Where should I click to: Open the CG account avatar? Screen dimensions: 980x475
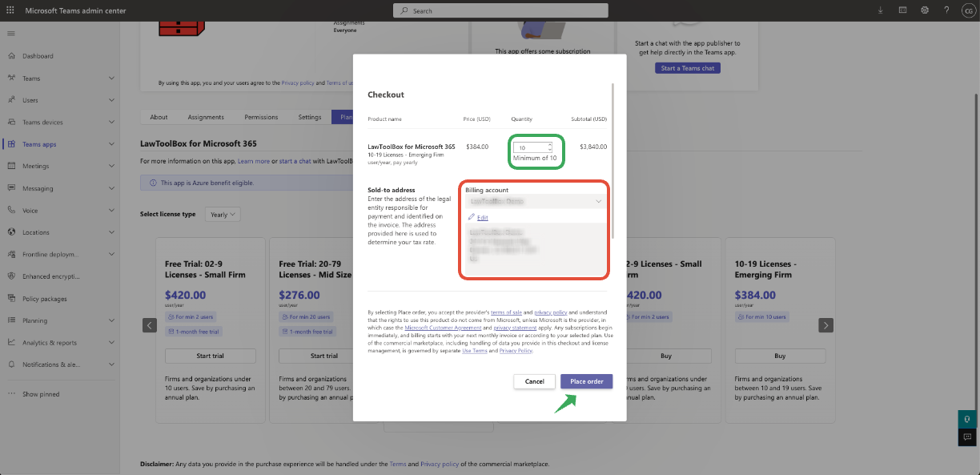tap(968, 10)
